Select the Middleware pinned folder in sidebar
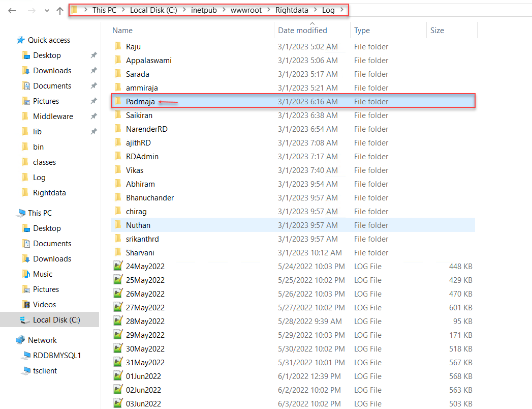 [x=53, y=116]
